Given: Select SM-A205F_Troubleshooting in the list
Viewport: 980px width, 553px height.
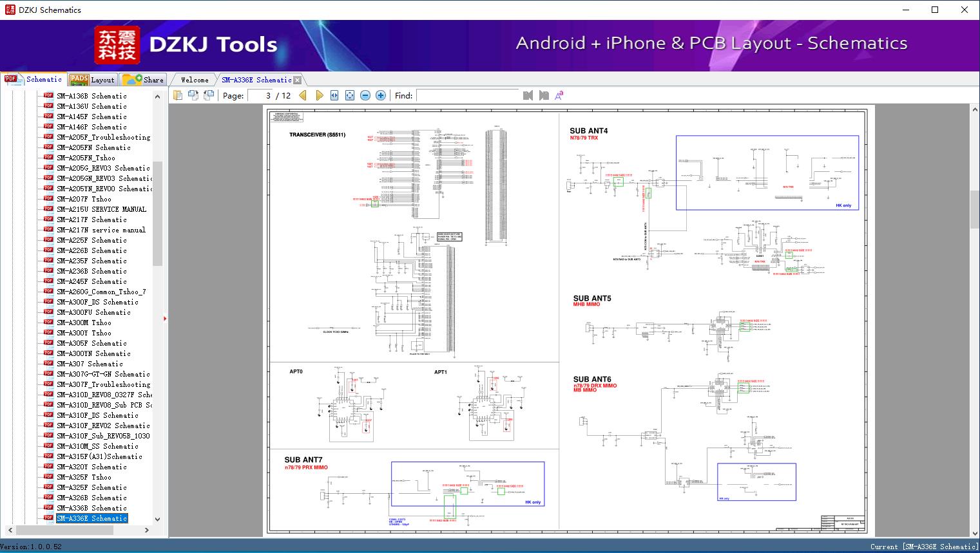Looking at the screenshot, I should click(x=103, y=137).
